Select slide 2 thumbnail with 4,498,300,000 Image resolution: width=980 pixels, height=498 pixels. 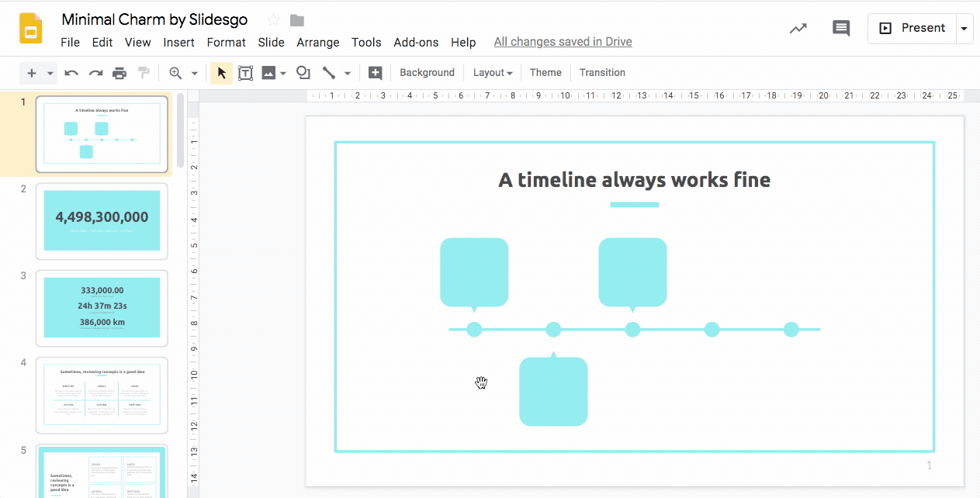(102, 221)
